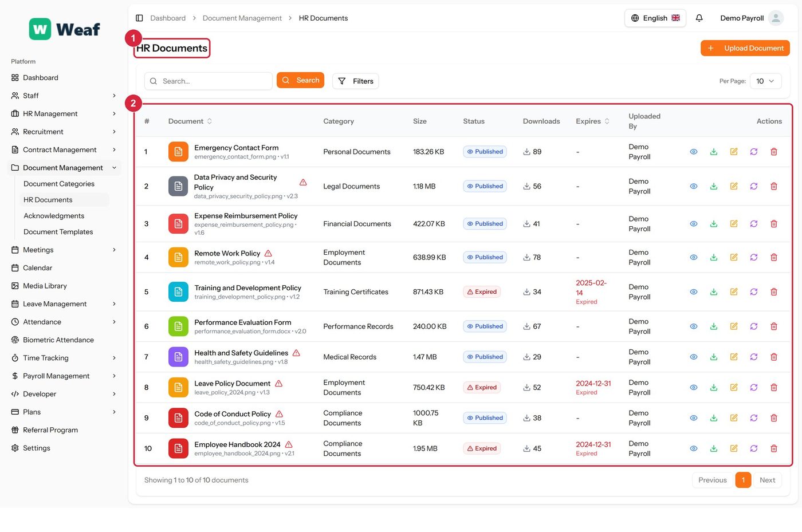Preview Employee Handbook 2024
Viewport: 802px width, 532px height.
[x=694, y=448]
